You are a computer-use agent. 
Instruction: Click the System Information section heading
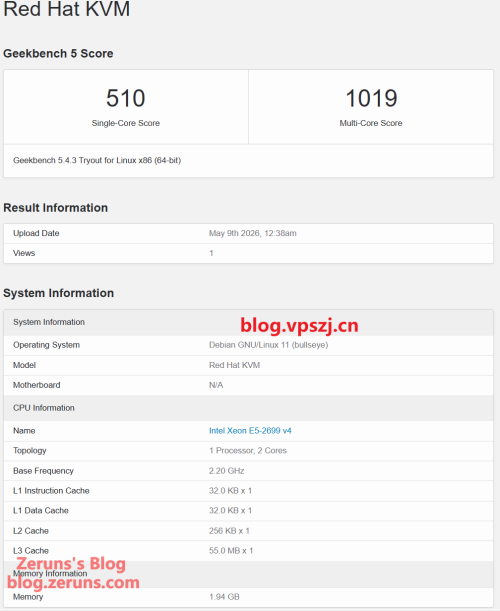point(58,293)
